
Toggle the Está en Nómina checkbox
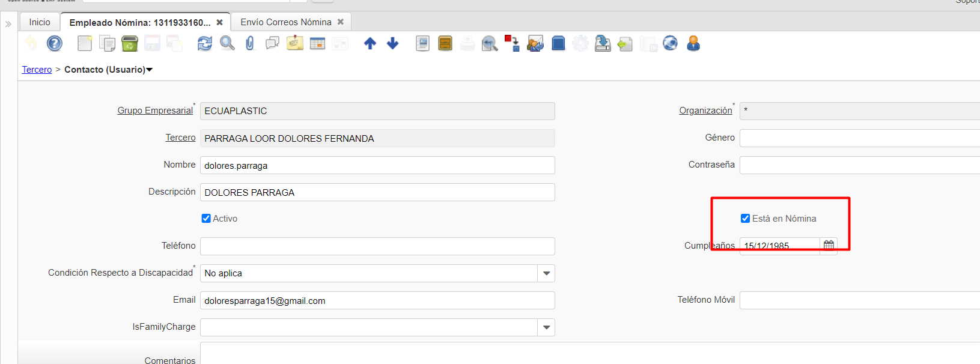tap(745, 219)
